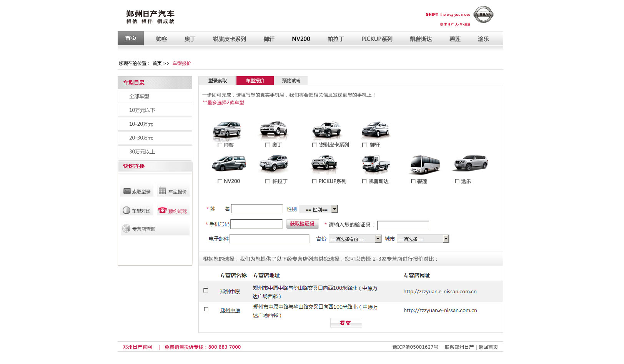
Task: Click the 途乐 SUV image
Action: pyautogui.click(x=471, y=163)
